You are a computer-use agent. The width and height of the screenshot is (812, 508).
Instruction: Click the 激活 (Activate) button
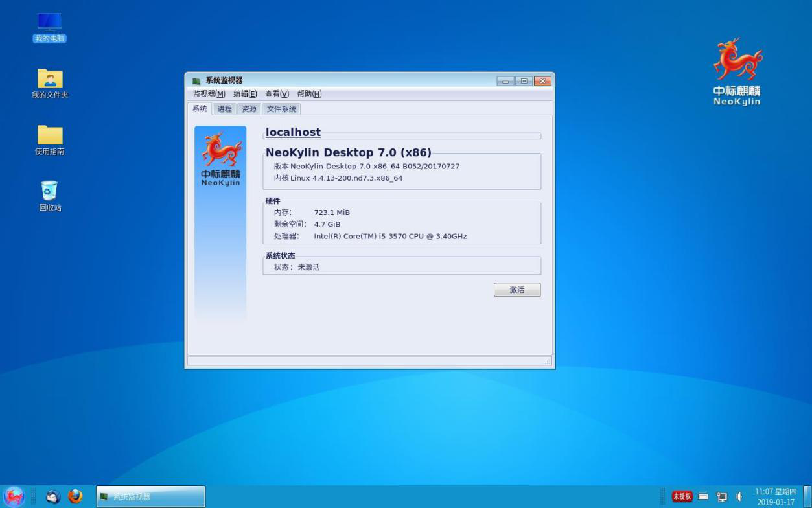tap(516, 290)
